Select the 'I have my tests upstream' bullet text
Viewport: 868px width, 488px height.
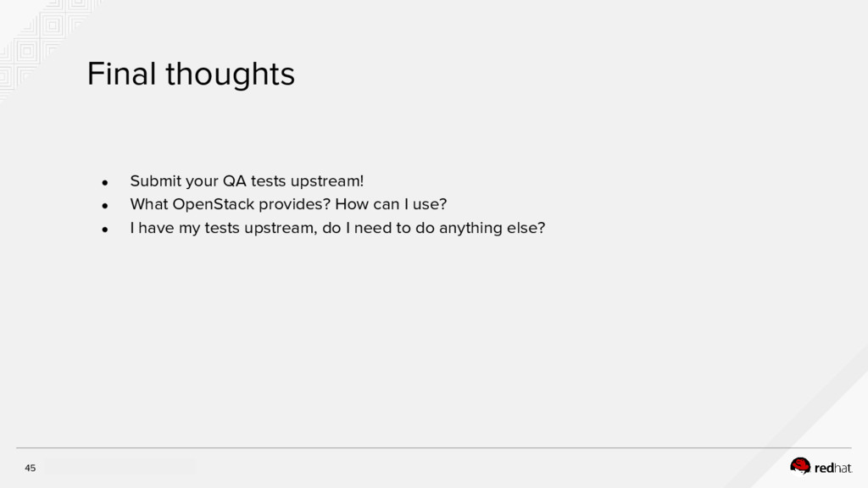coord(224,228)
